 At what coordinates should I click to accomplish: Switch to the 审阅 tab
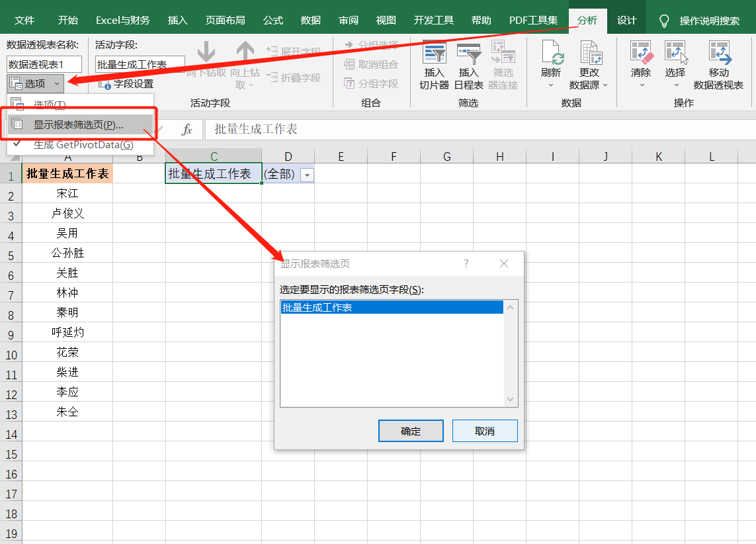(348, 21)
